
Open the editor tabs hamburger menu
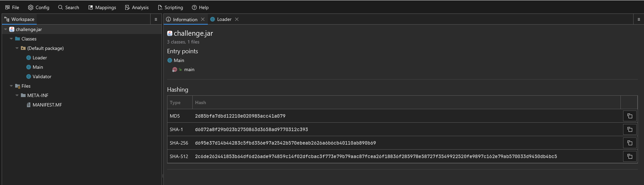[x=639, y=20]
